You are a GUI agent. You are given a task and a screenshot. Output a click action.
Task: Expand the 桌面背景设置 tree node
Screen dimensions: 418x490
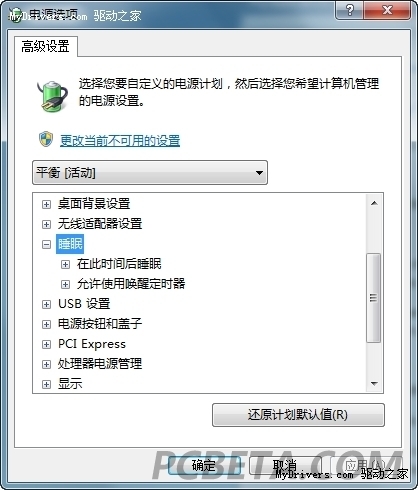click(46, 204)
